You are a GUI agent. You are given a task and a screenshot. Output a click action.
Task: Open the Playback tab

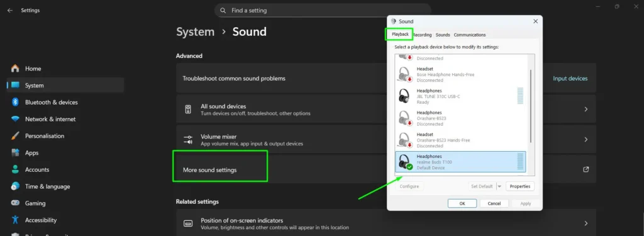pos(400,35)
